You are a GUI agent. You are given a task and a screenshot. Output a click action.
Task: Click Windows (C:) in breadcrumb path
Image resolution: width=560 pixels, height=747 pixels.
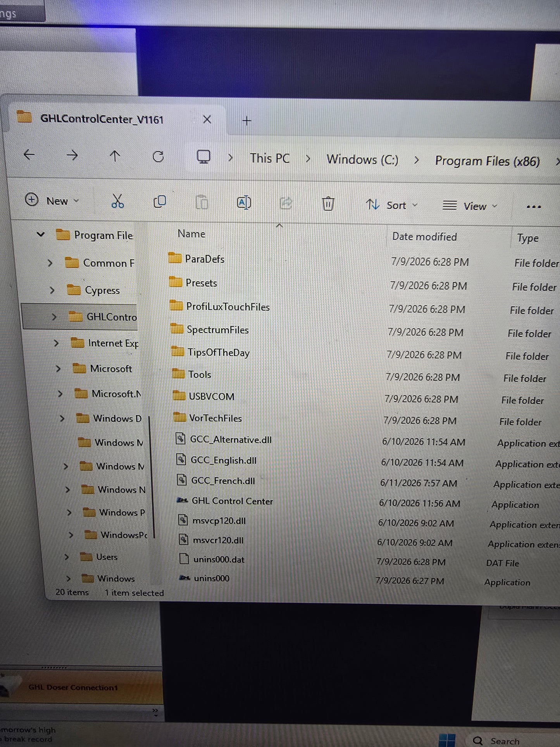(x=362, y=159)
